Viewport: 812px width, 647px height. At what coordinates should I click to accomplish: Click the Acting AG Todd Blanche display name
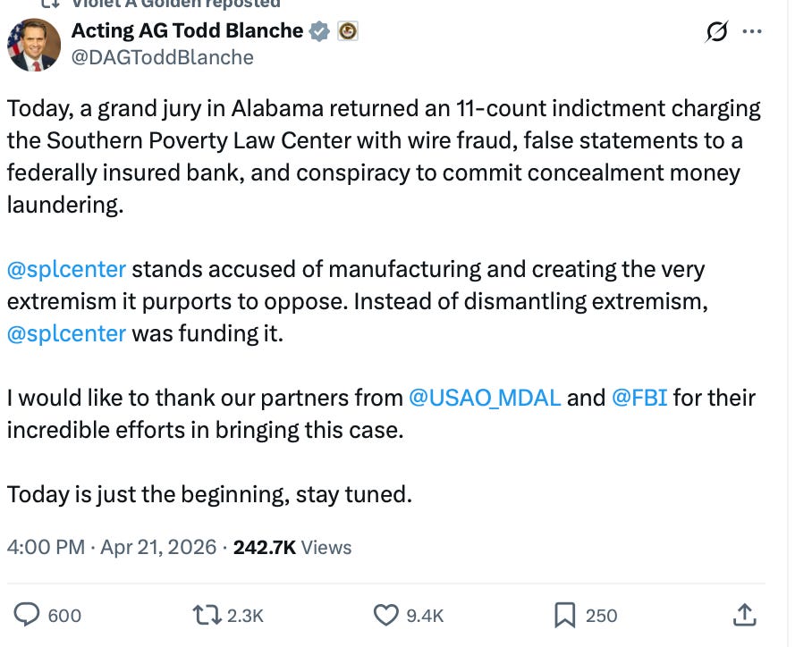[187, 30]
